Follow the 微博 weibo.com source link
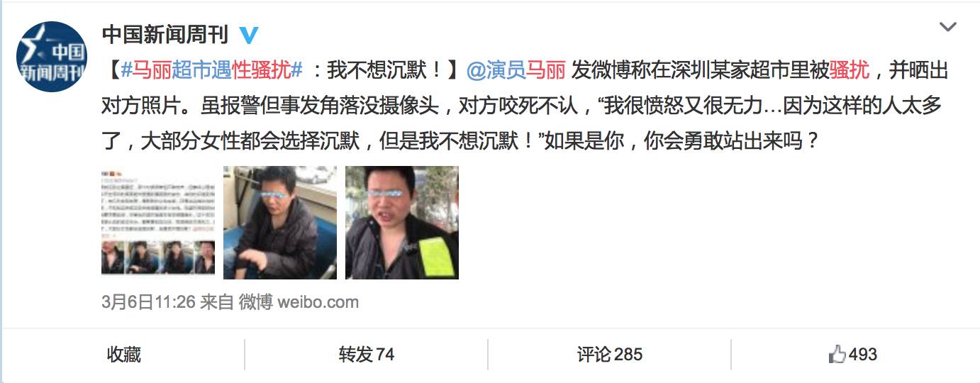The image size is (980, 383). tap(299, 302)
